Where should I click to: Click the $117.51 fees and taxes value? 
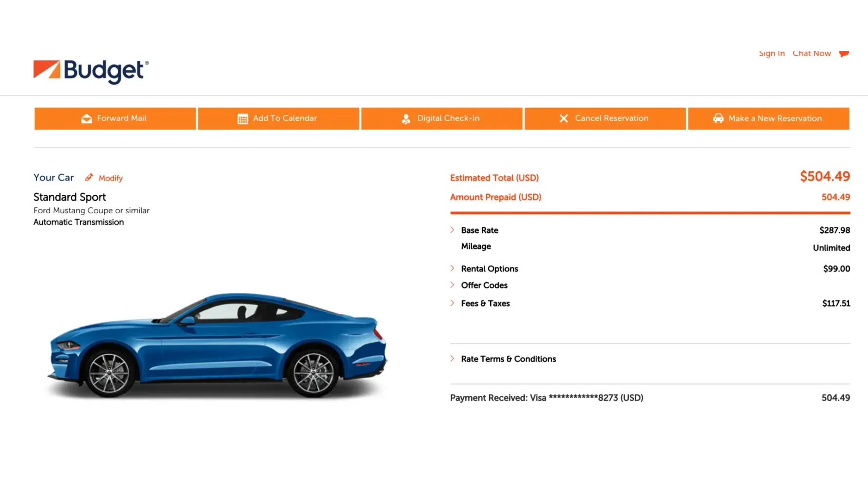click(836, 304)
